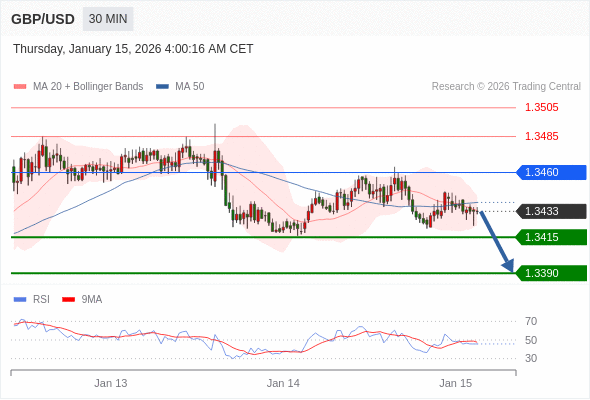590x400 pixels.
Task: Click the 1.3505 resistance level label
Action: pos(541,108)
